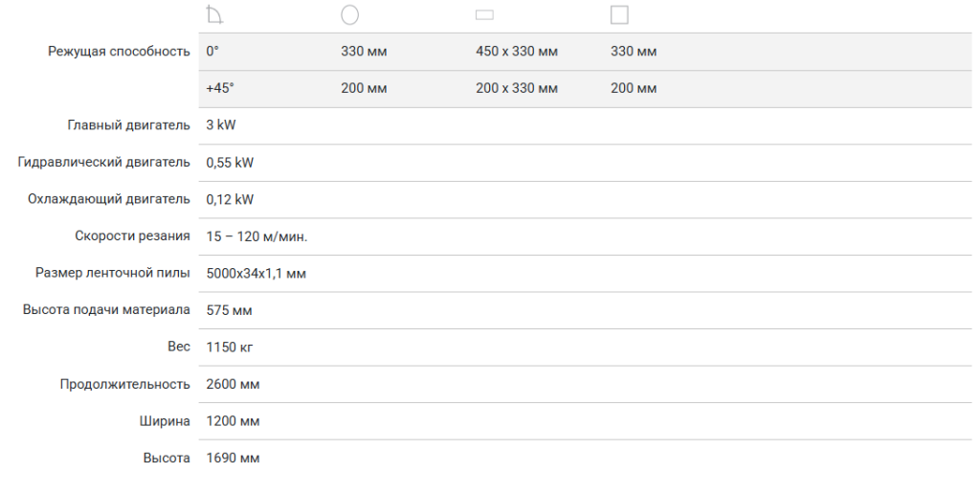
Task: Click the 450 x 330 мм value
Action: tap(516, 52)
